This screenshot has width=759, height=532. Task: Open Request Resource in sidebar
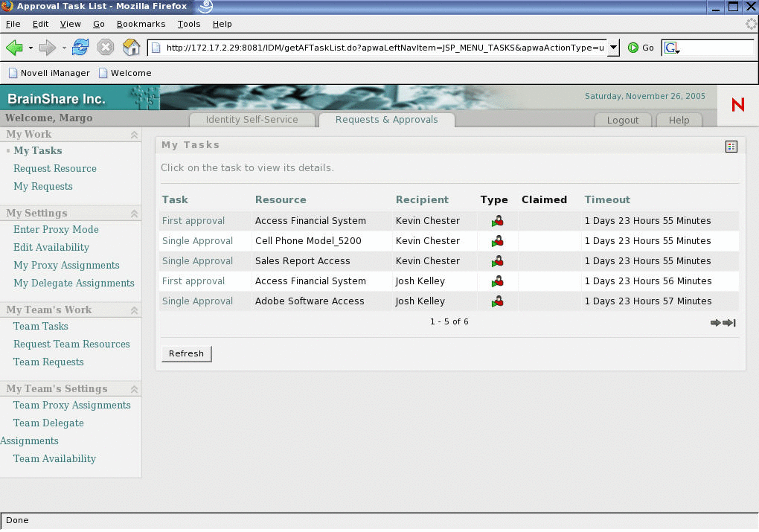pos(55,168)
